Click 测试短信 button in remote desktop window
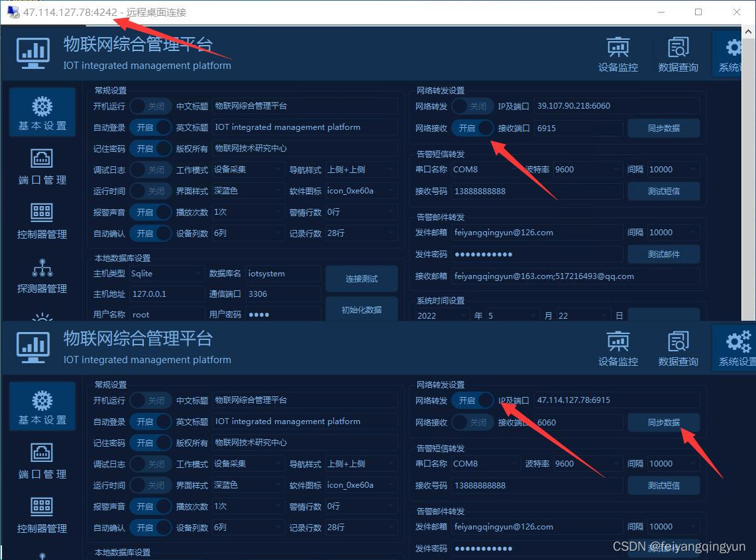756x560 pixels. click(x=663, y=192)
